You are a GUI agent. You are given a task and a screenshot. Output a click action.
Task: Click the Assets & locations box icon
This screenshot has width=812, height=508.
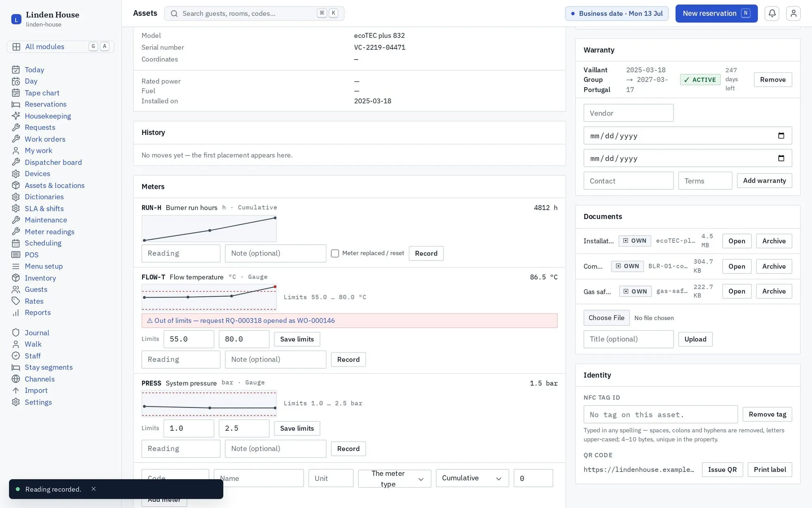pos(16,185)
